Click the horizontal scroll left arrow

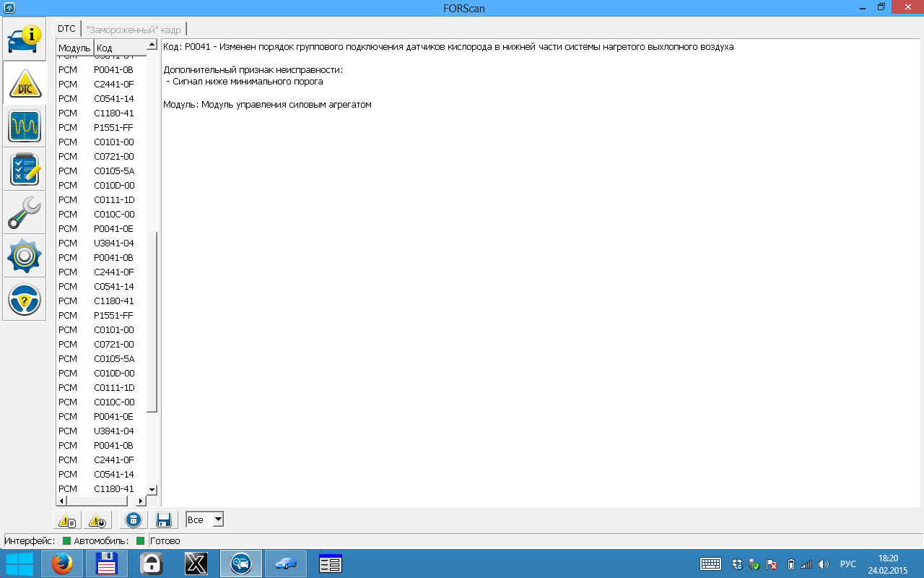[x=61, y=501]
